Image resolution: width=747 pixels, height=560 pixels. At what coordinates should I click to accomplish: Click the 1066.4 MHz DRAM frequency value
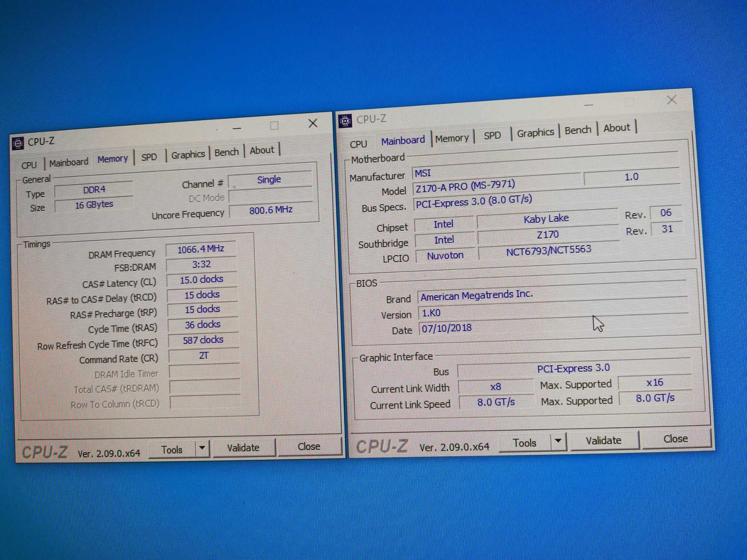pos(201,249)
